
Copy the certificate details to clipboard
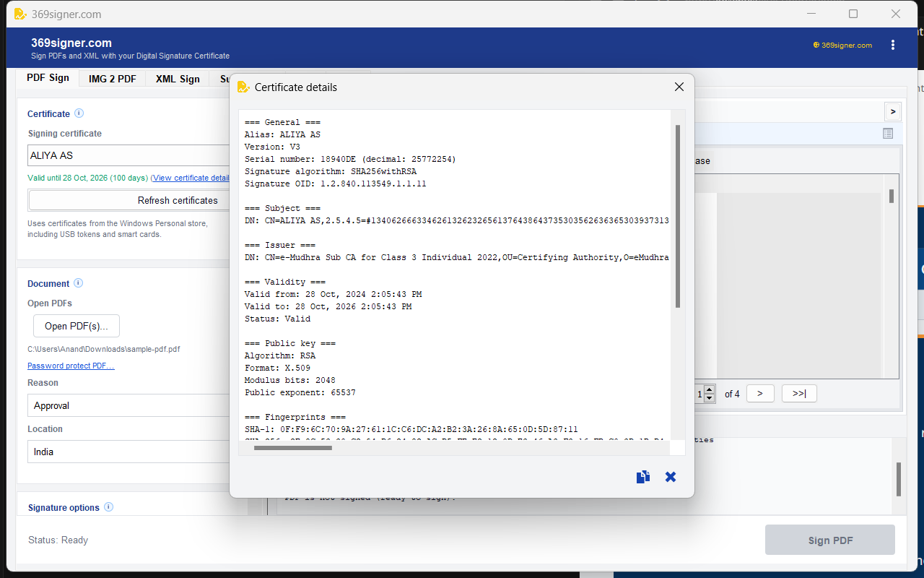coord(642,477)
